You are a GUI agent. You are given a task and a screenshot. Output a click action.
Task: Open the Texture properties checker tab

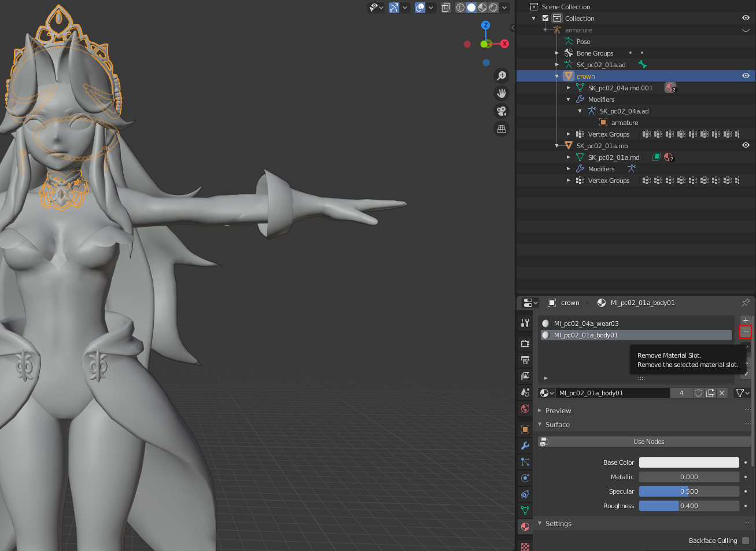tap(525, 545)
